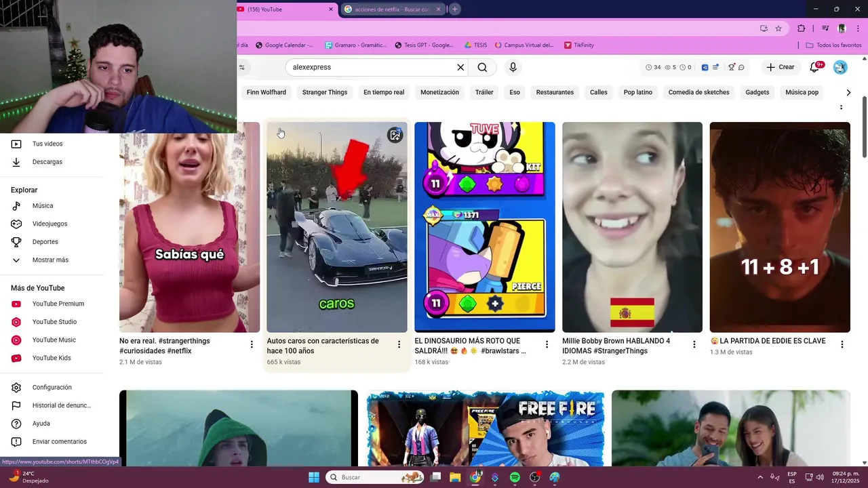This screenshot has width=868, height=488.
Task: Select the Stranger Things filter chip
Action: (x=325, y=92)
